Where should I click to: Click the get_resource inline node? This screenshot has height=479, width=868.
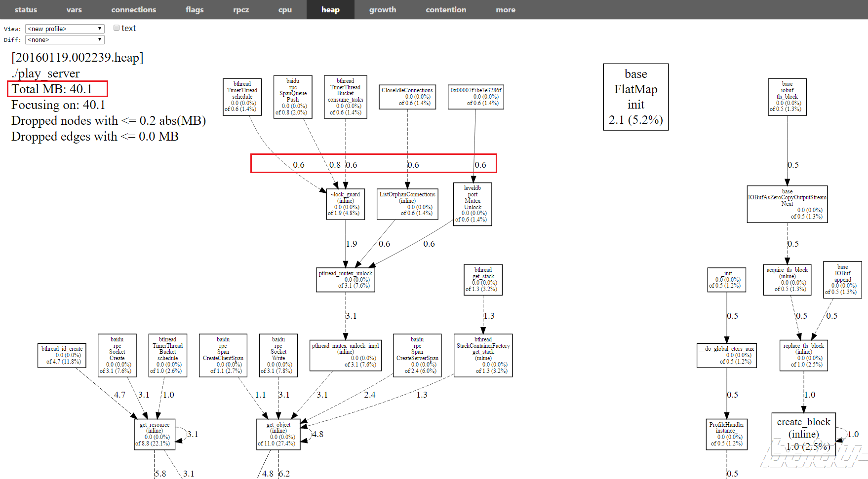tap(155, 434)
